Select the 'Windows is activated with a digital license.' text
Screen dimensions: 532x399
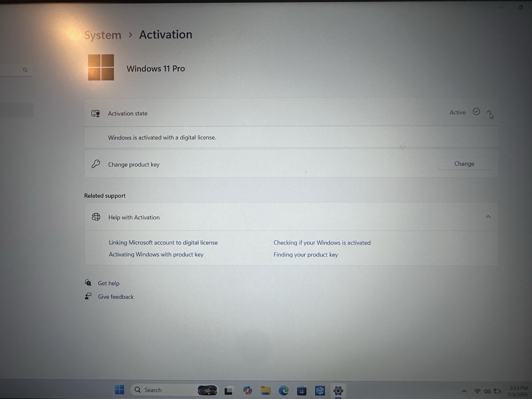[162, 138]
